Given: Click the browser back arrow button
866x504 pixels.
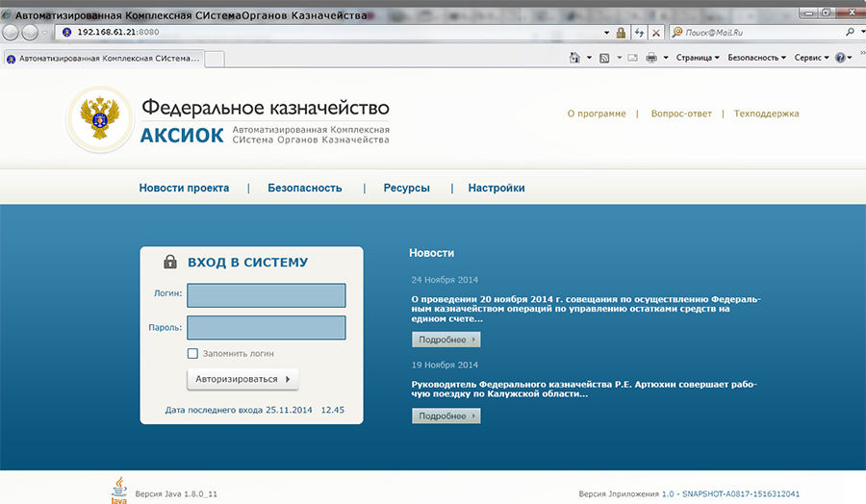Looking at the screenshot, I should [11, 32].
